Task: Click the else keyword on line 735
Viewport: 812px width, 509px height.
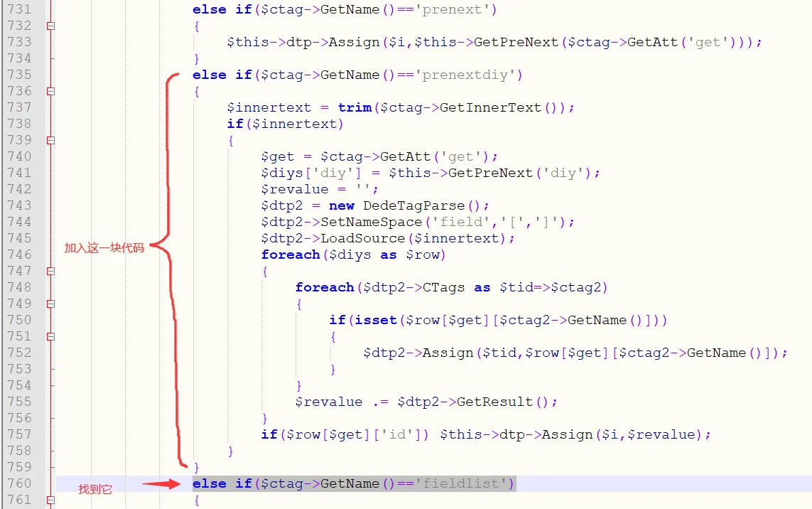Action: [x=209, y=75]
